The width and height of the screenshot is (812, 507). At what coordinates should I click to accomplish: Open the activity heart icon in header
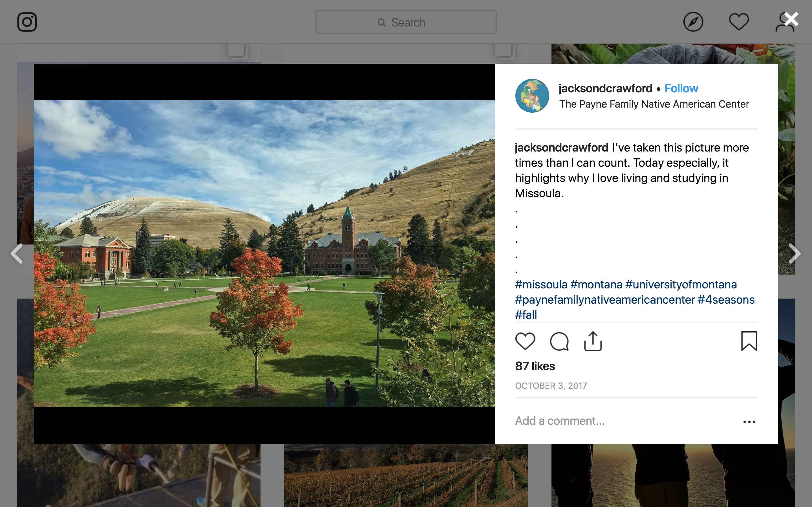(x=739, y=22)
